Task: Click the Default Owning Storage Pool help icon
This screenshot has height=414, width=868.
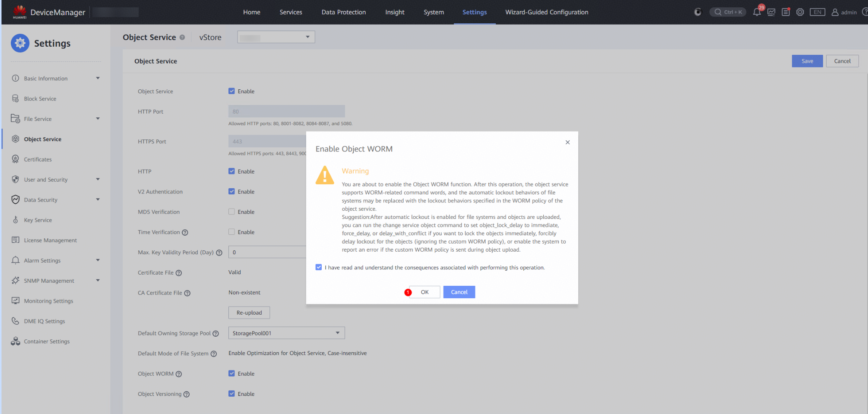Action: click(x=216, y=333)
